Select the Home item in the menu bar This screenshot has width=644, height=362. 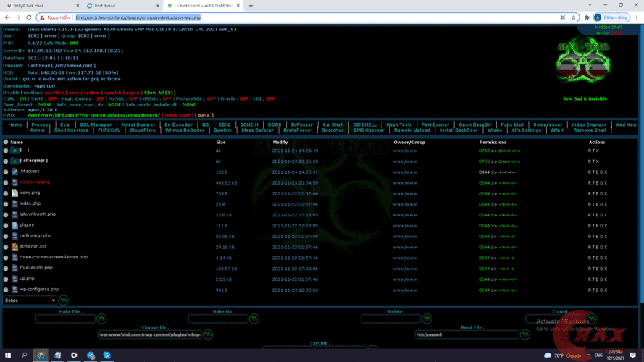14,125
